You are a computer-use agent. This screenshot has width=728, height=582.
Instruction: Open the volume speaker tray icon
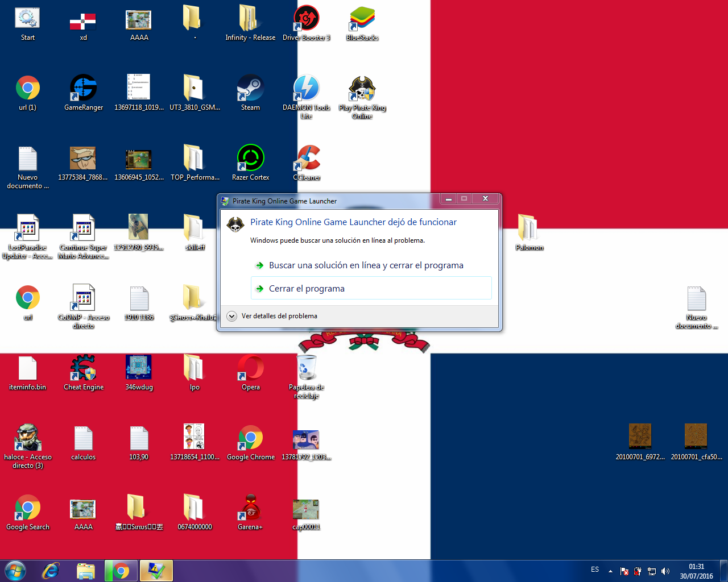tap(665, 571)
